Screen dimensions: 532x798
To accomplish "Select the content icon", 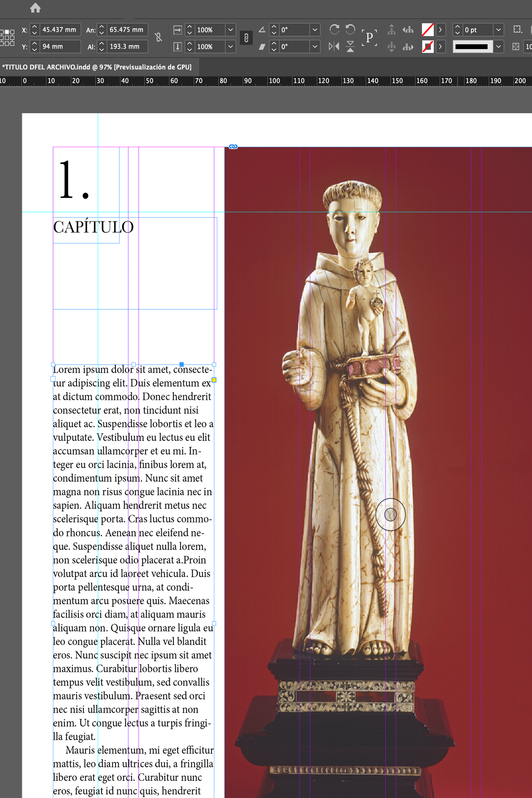I will click(x=391, y=47).
